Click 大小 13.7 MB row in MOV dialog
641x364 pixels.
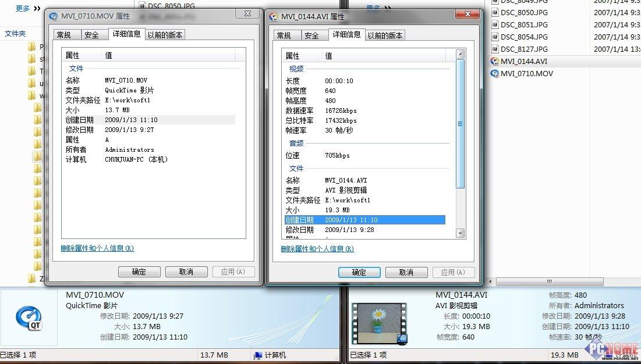150,110
